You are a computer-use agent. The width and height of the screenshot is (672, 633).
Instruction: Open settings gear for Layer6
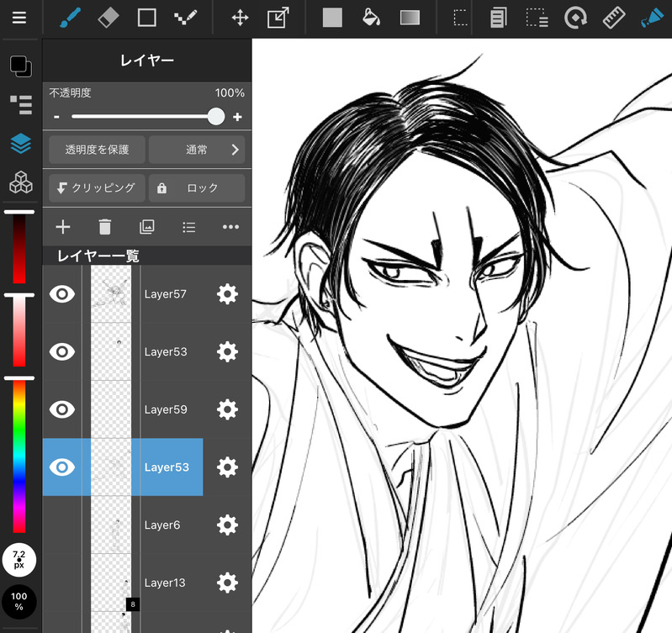tap(227, 525)
